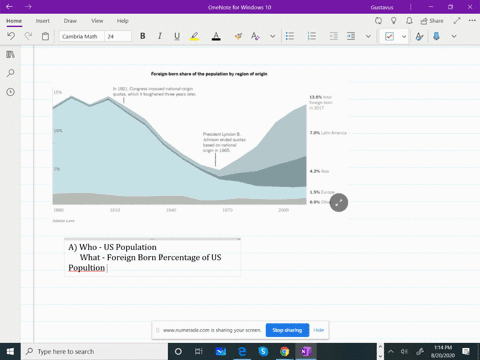Click the Type here to search box

point(95,351)
